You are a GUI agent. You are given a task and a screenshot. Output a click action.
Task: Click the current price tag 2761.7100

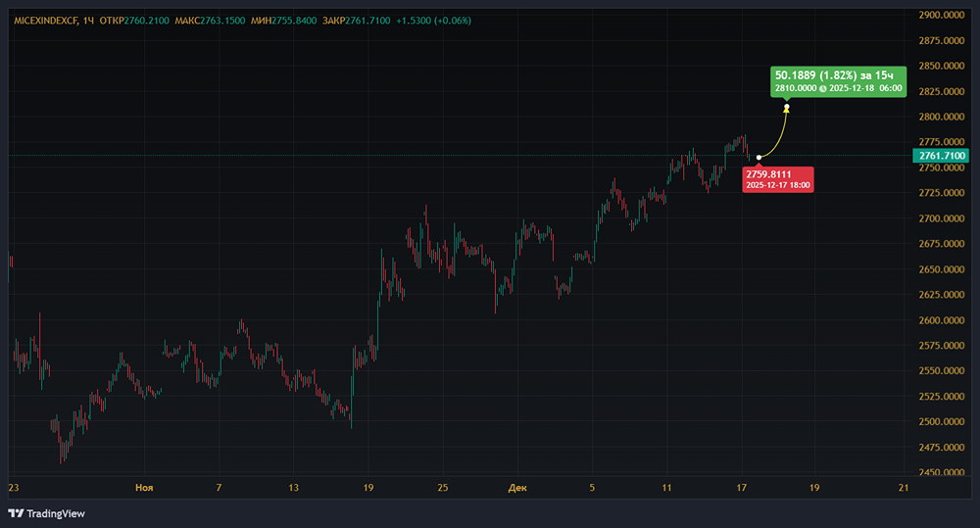[x=941, y=156]
